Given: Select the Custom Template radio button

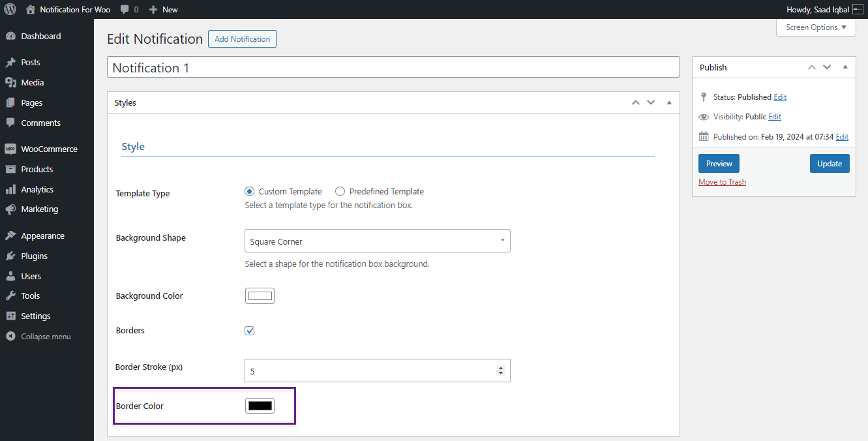Looking at the screenshot, I should tap(249, 192).
